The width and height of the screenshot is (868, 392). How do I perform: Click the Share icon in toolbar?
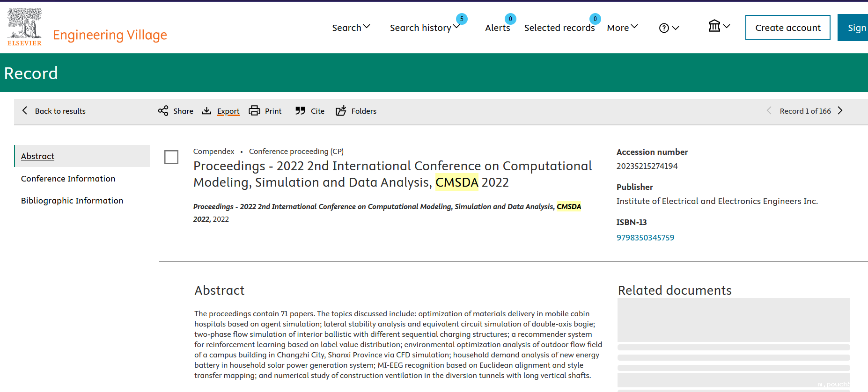click(163, 111)
